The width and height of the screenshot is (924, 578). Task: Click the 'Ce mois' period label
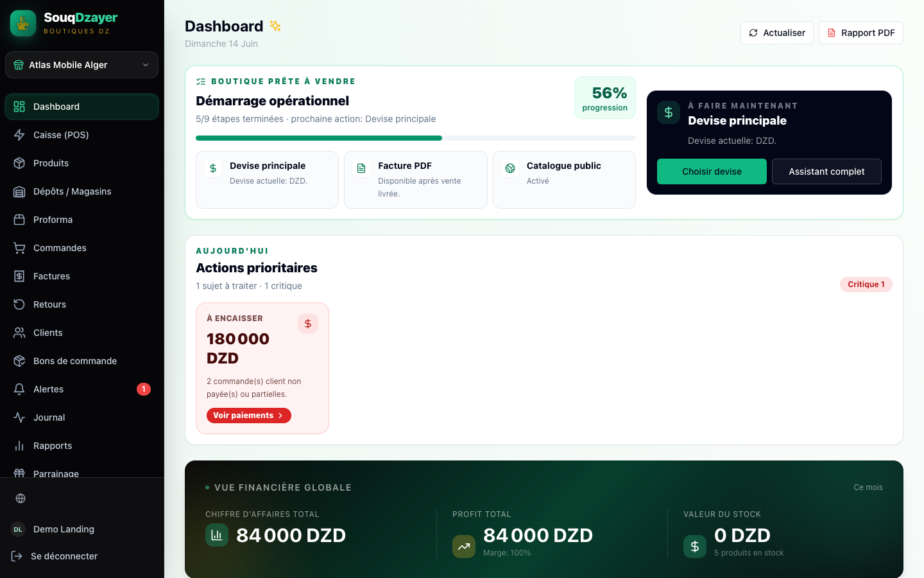point(868,487)
